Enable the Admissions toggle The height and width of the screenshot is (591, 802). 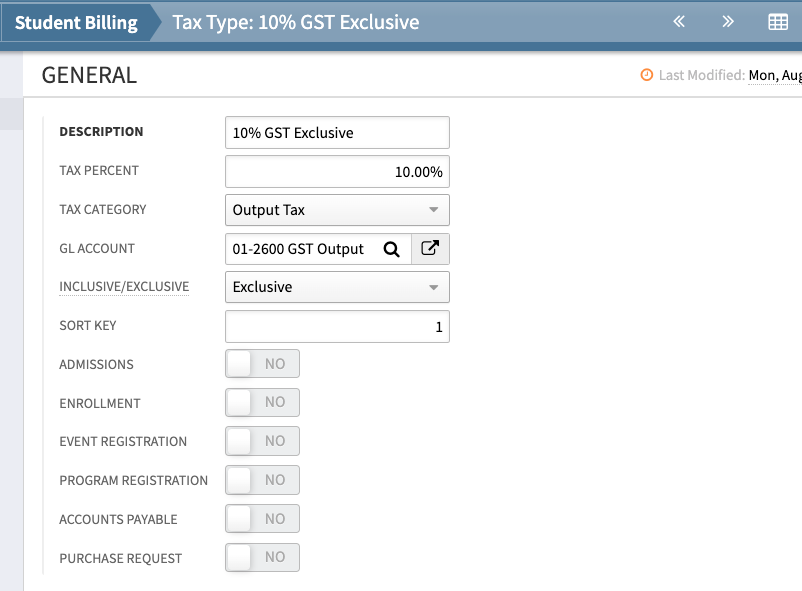(x=261, y=363)
